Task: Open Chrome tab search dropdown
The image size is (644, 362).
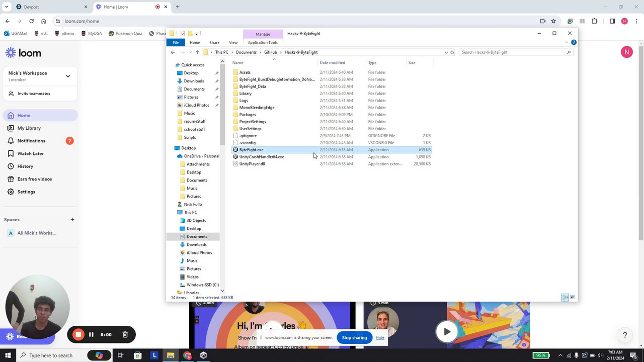Action: (7, 7)
